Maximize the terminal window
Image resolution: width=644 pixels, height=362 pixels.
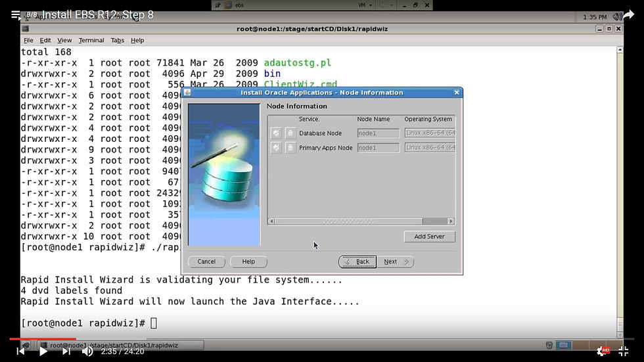coord(609,29)
